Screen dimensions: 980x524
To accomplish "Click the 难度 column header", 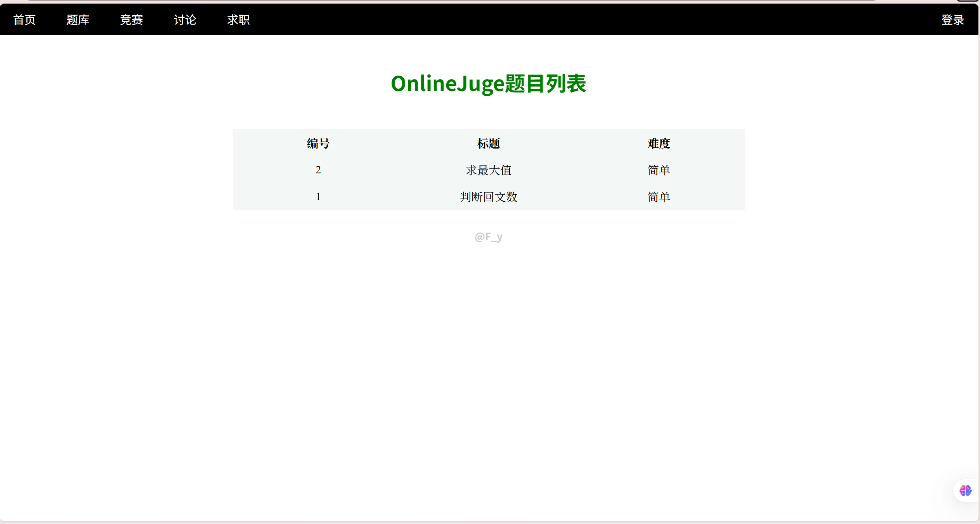I will tap(659, 143).
